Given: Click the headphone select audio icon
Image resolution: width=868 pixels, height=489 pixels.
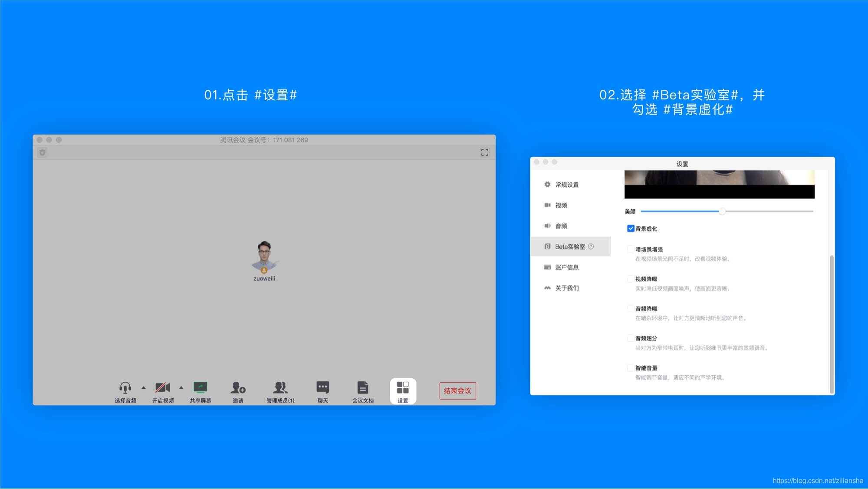Looking at the screenshot, I should (125, 387).
